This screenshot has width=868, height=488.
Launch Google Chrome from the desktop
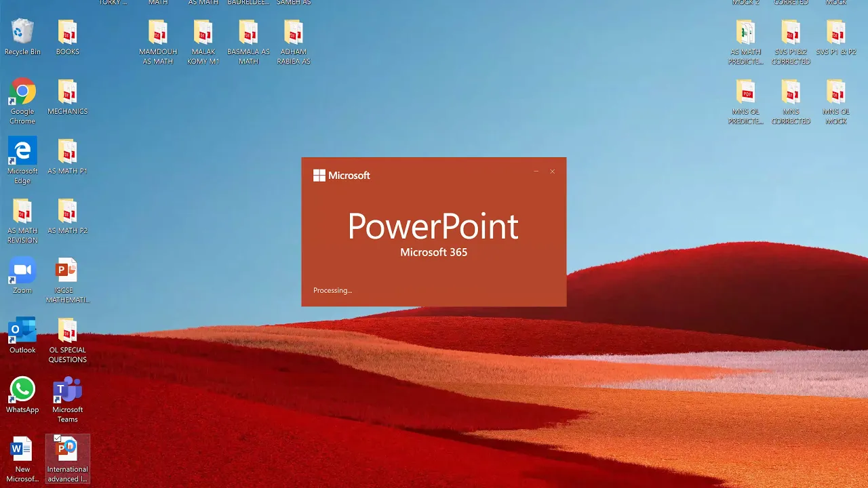click(x=22, y=102)
